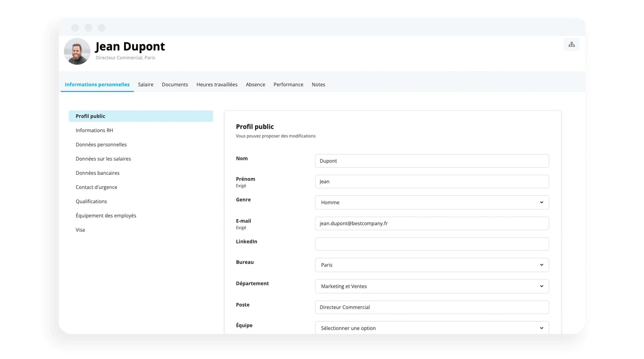
Task: Open the Département dropdown
Action: [432, 286]
